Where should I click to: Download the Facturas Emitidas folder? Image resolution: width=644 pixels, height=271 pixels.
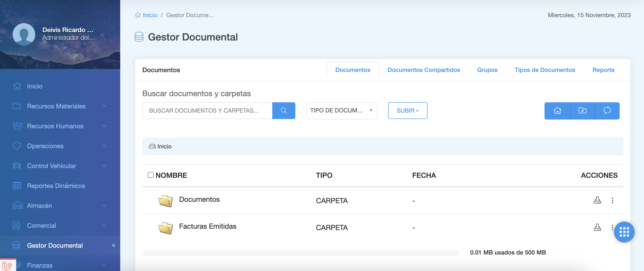[x=597, y=227]
